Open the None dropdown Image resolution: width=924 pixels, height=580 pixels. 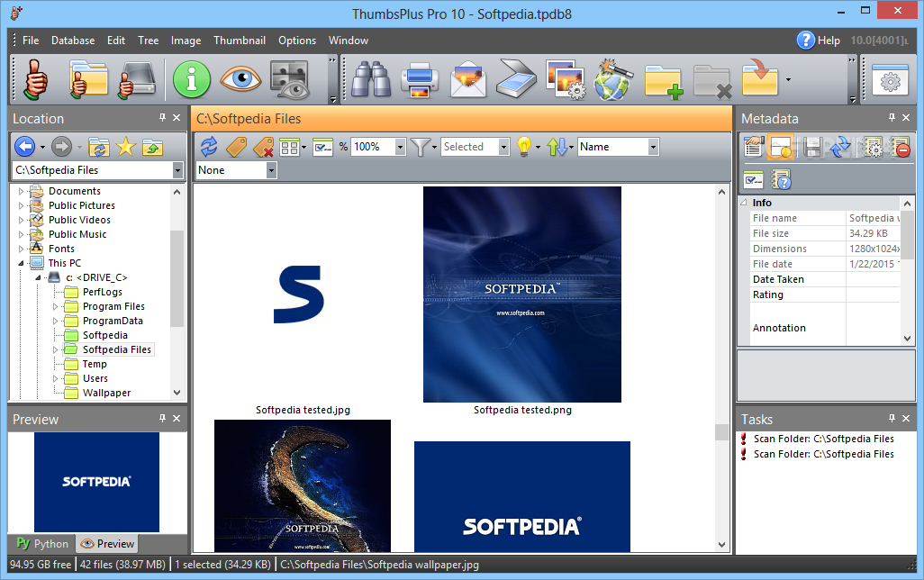tap(271, 170)
